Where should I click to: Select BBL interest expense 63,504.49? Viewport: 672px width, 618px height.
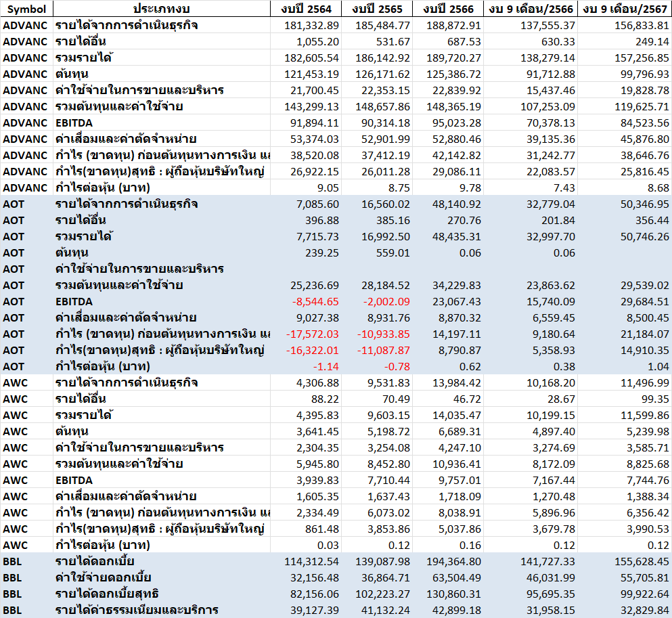click(456, 578)
